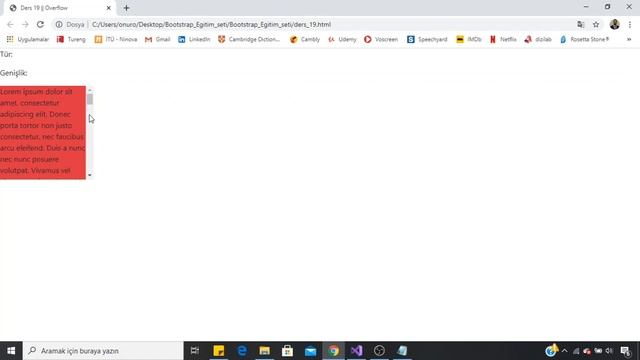Open the Netflix bookmark
The width and height of the screenshot is (640, 360).
(x=503, y=39)
